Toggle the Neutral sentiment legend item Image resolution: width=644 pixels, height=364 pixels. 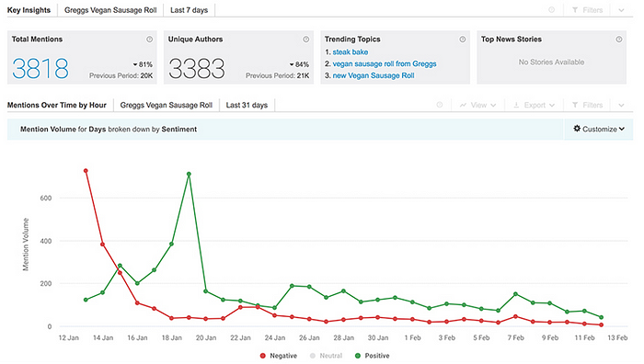326,356
